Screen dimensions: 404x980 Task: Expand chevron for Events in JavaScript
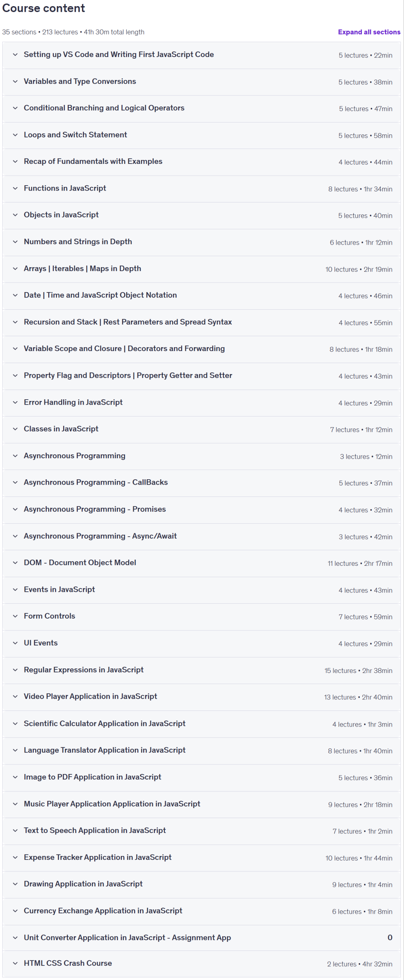[15, 590]
